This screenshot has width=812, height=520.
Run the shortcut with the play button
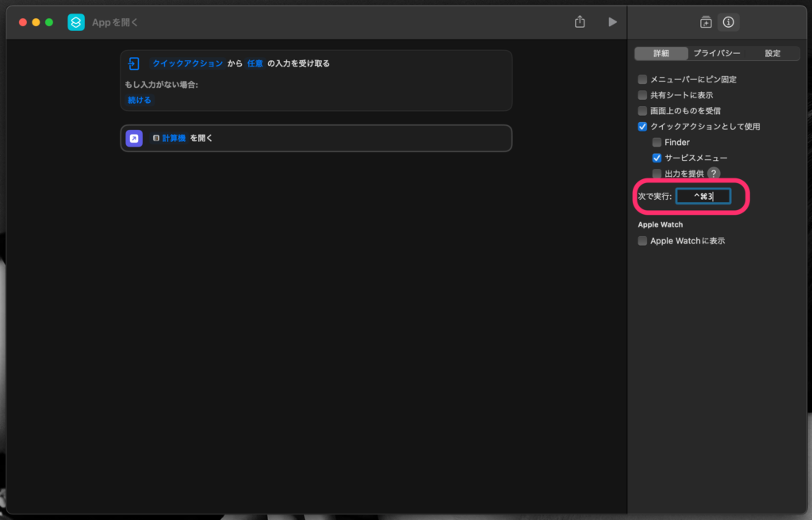pos(612,22)
